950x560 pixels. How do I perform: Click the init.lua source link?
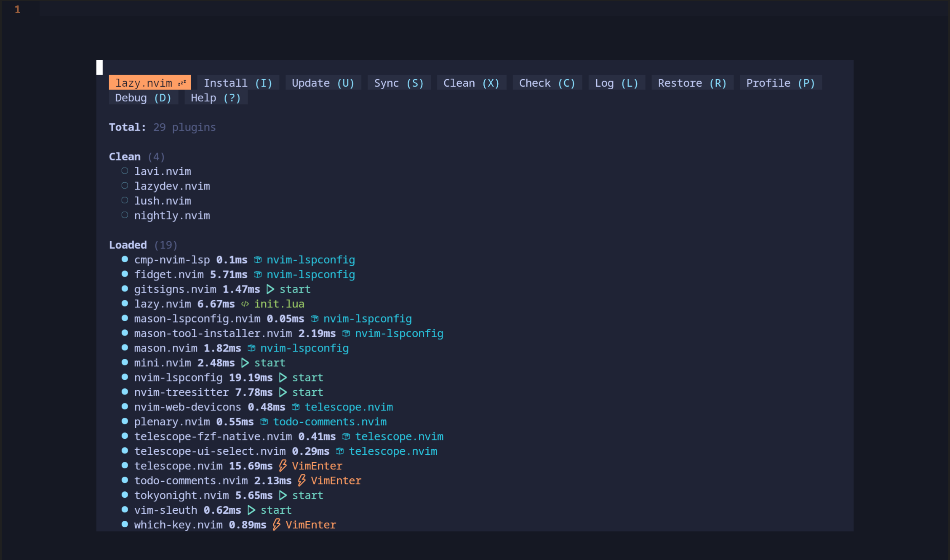pyautogui.click(x=279, y=304)
